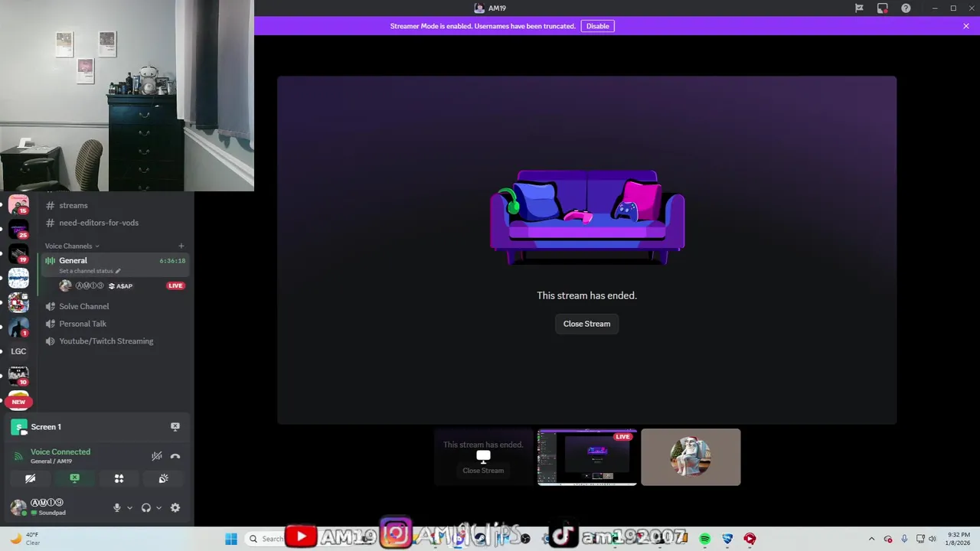The height and width of the screenshot is (551, 980).
Task: Open the server icon with badge 19
Action: coord(18,253)
